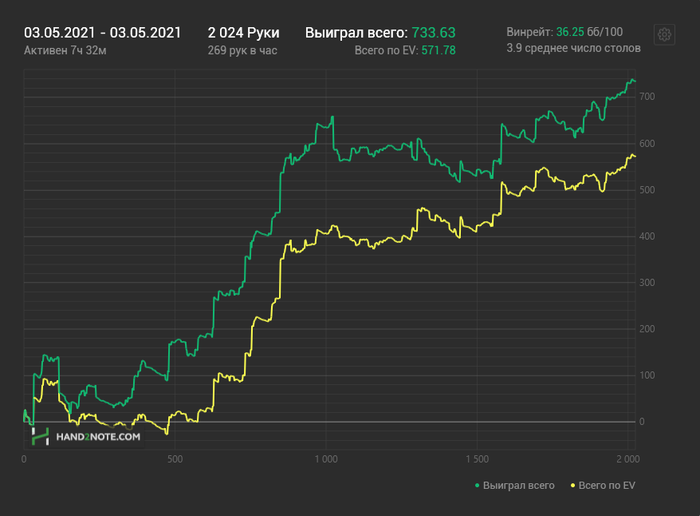This screenshot has width=700, height=516.
Task: Click the '269 рук в час' text
Action: pos(242,50)
